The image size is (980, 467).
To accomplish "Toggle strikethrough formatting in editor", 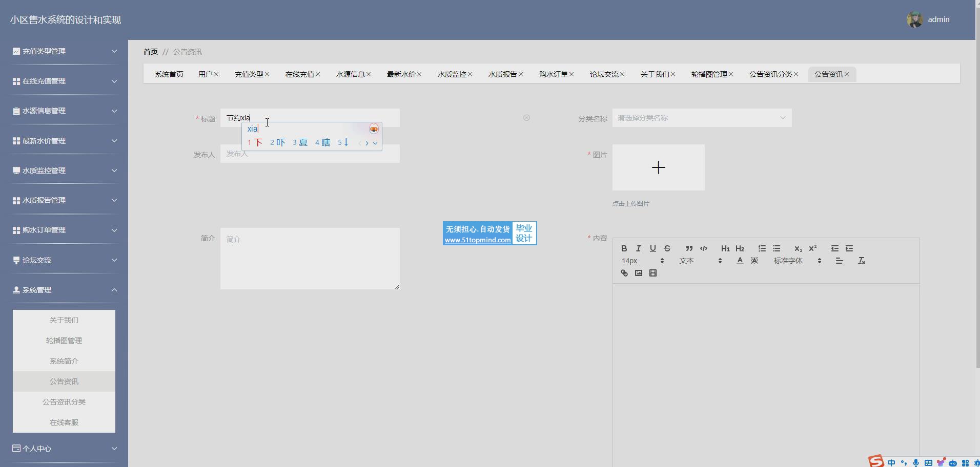I will coord(667,248).
